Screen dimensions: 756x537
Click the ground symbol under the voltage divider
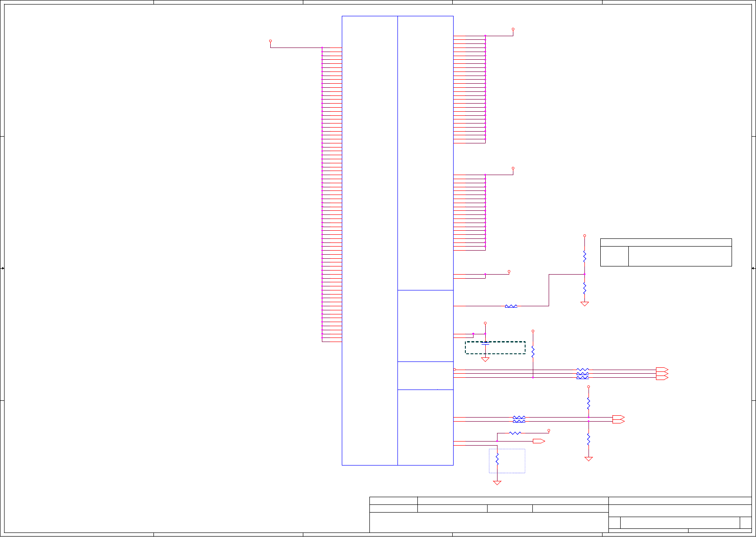pyautogui.click(x=584, y=304)
